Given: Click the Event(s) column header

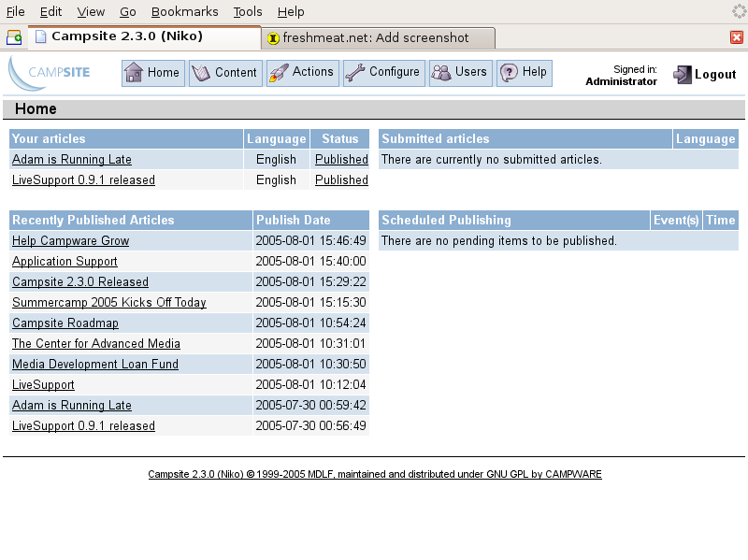Looking at the screenshot, I should tap(676, 220).
